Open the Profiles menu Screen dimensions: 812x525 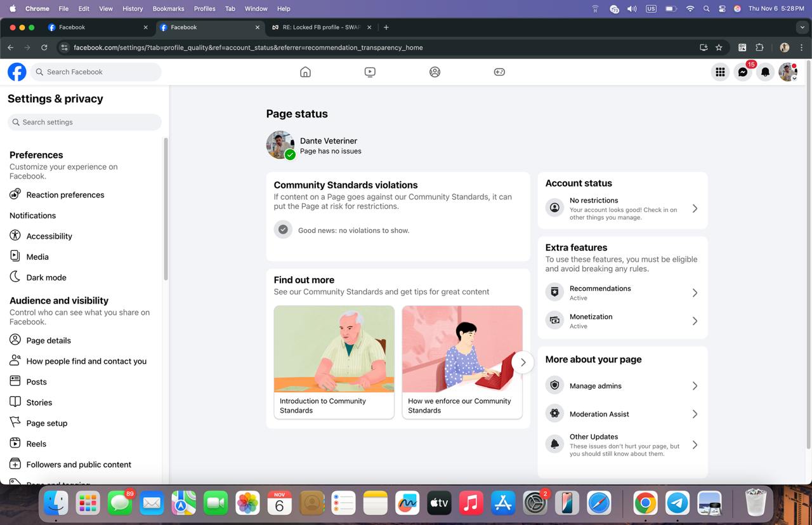click(x=204, y=9)
